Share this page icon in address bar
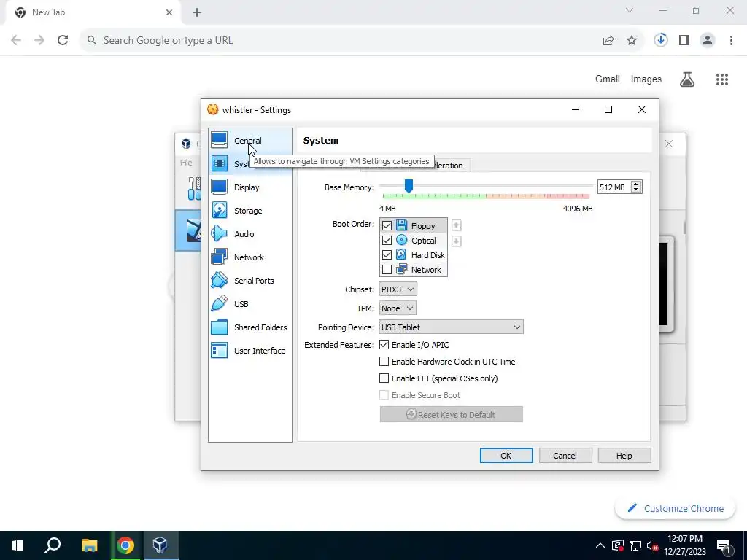 [608, 41]
